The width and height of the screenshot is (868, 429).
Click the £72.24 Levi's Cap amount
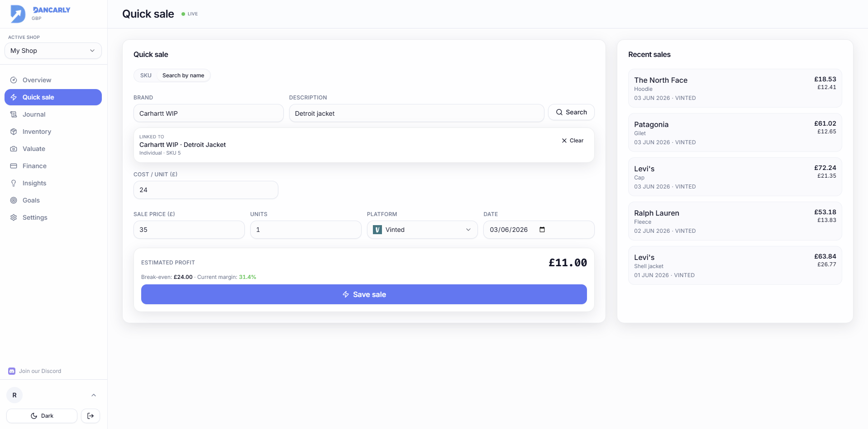825,168
